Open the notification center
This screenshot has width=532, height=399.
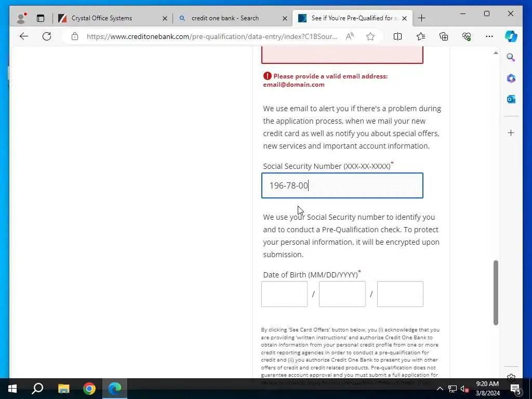515,389
